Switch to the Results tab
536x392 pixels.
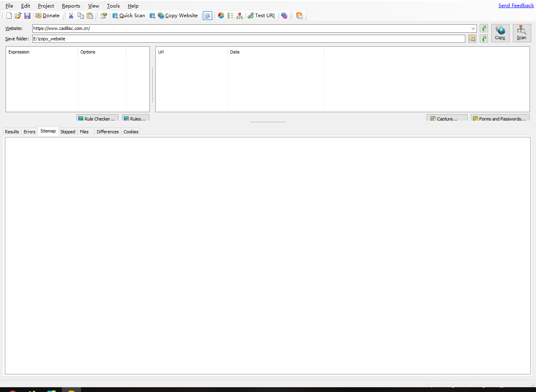pos(12,132)
